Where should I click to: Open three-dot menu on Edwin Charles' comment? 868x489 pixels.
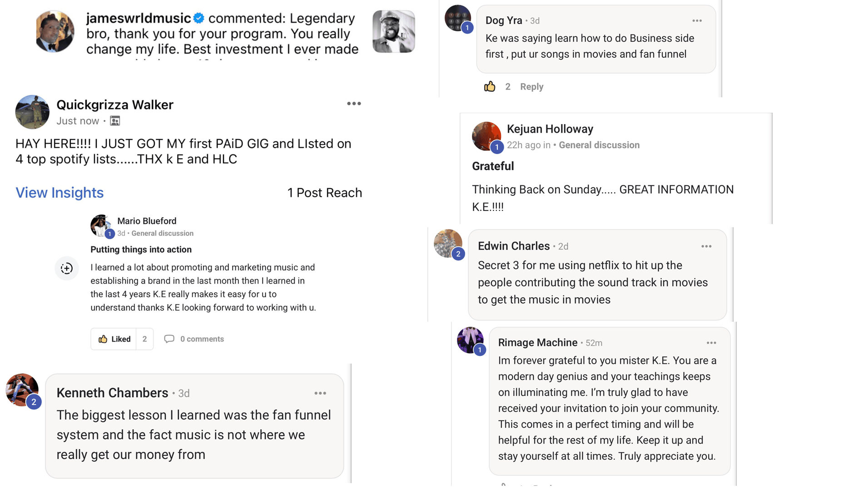[x=706, y=246]
